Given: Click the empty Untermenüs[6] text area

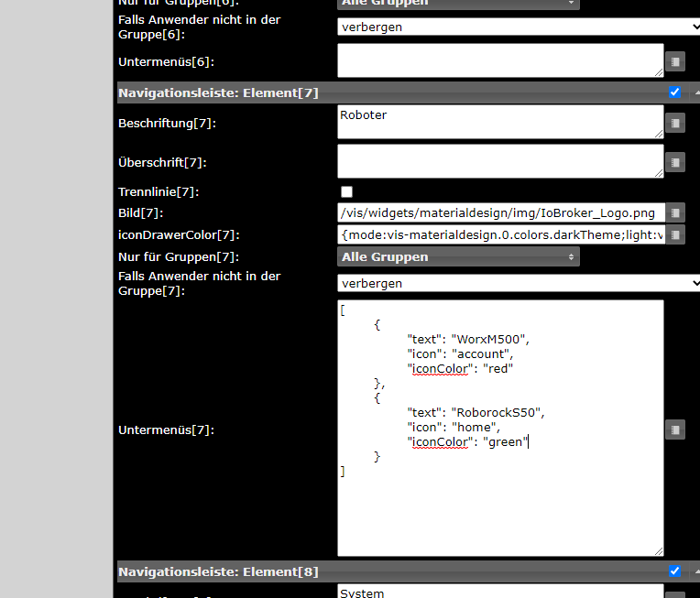Looking at the screenshot, I should point(500,60).
